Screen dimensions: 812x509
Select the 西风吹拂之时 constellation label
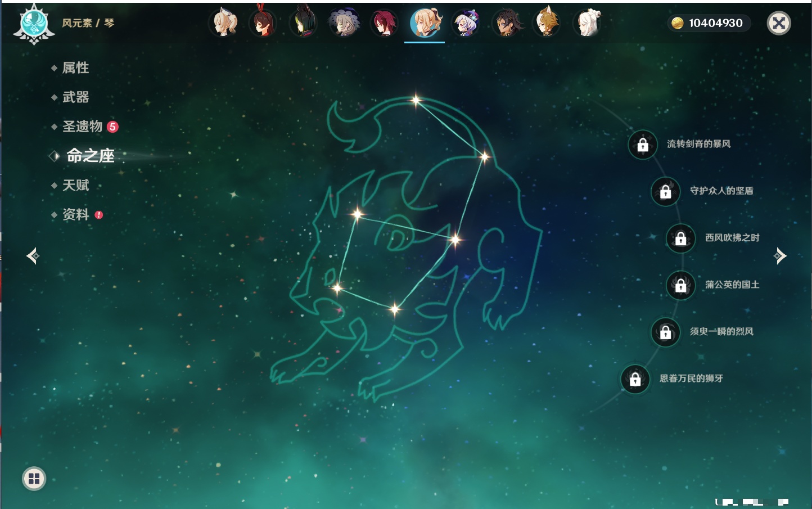[x=732, y=238]
